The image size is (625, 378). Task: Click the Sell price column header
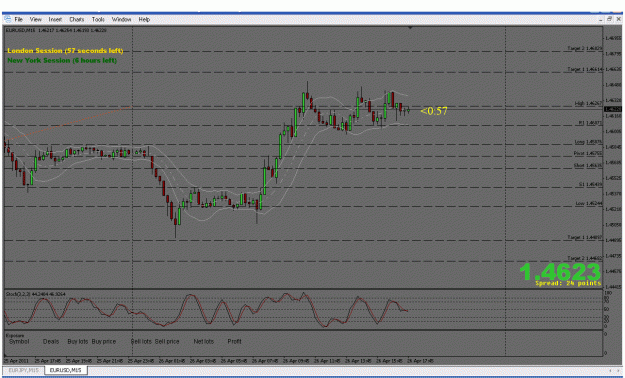coord(167,342)
